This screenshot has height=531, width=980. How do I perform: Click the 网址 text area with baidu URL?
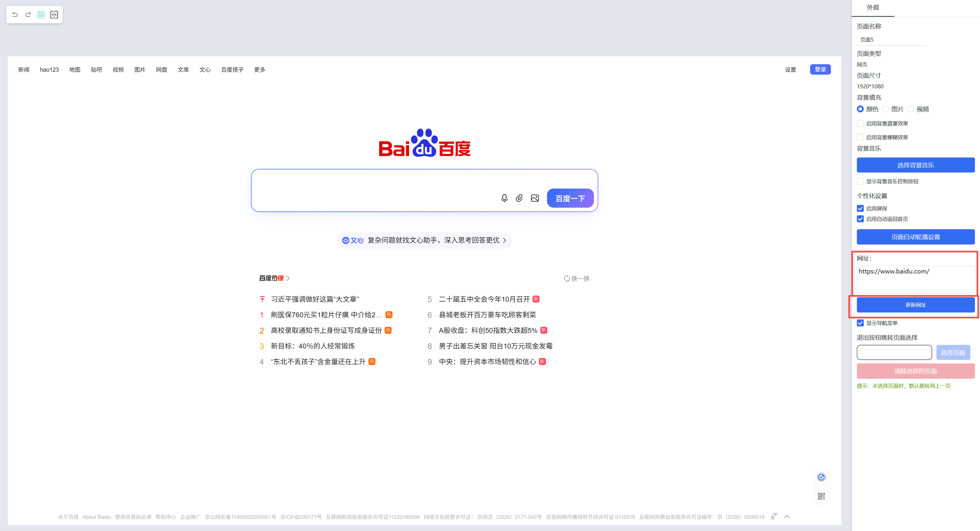click(x=915, y=279)
